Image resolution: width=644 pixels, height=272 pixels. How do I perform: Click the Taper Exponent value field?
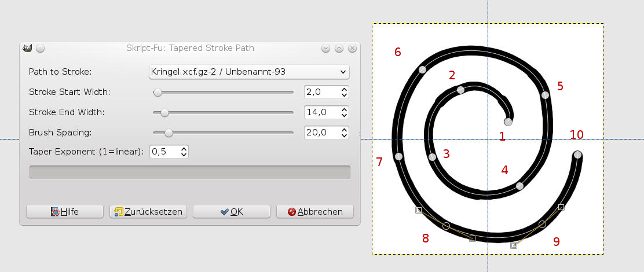164,152
